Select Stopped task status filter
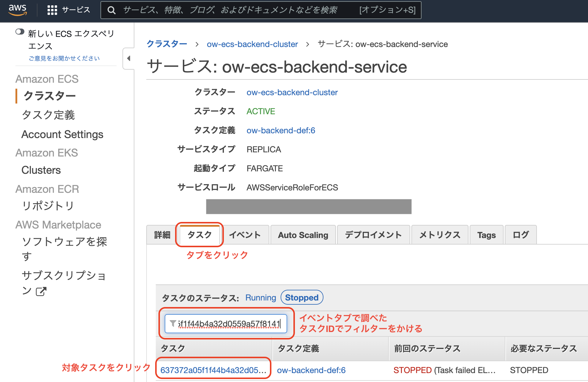Image resolution: width=588 pixels, height=382 pixels. point(302,297)
